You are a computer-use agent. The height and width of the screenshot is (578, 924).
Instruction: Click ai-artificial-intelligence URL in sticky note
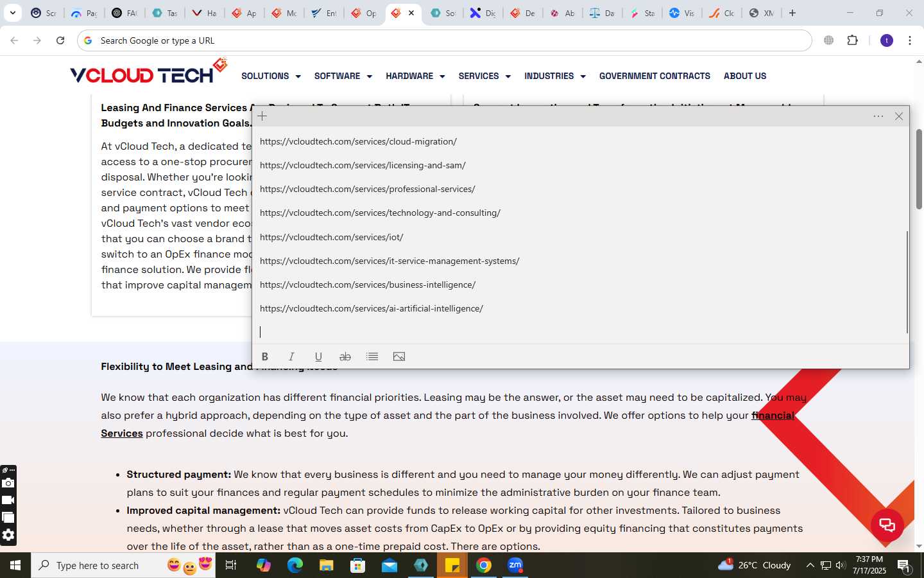[372, 308]
